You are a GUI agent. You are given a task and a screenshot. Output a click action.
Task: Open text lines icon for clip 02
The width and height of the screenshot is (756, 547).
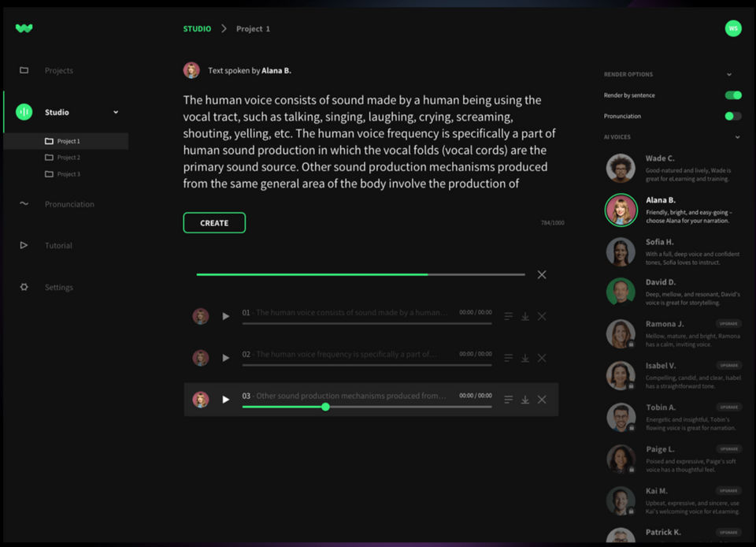(x=508, y=358)
